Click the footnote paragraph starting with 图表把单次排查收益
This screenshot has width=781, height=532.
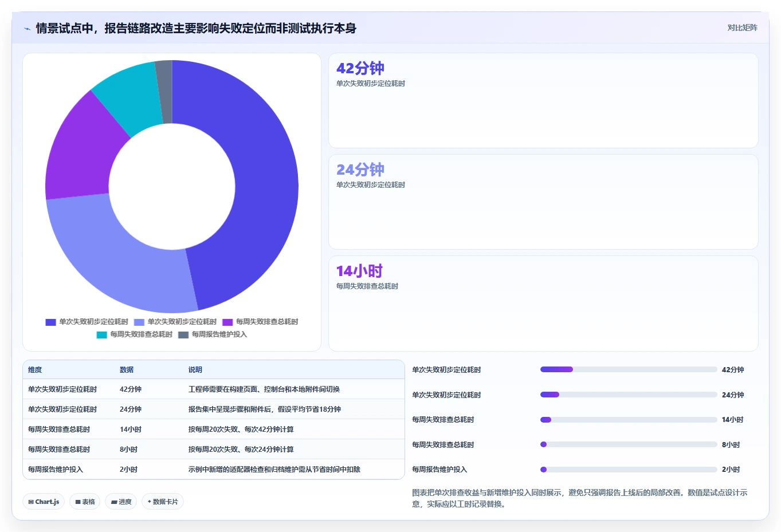[580, 498]
